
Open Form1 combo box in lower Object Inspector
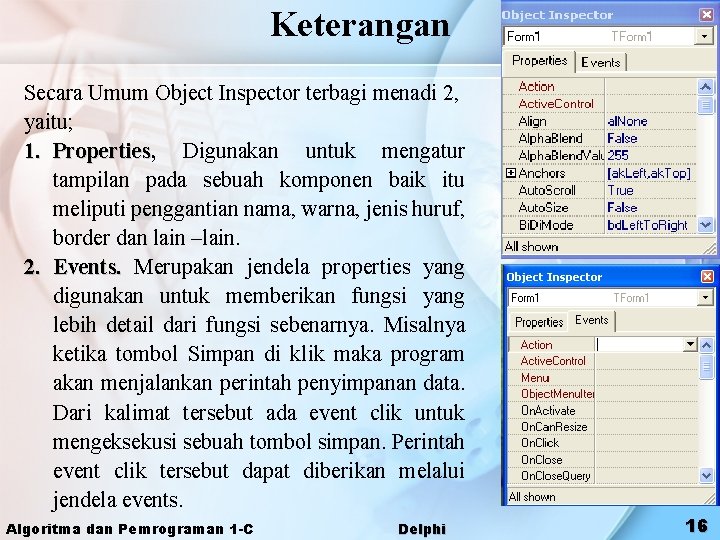[705, 298]
